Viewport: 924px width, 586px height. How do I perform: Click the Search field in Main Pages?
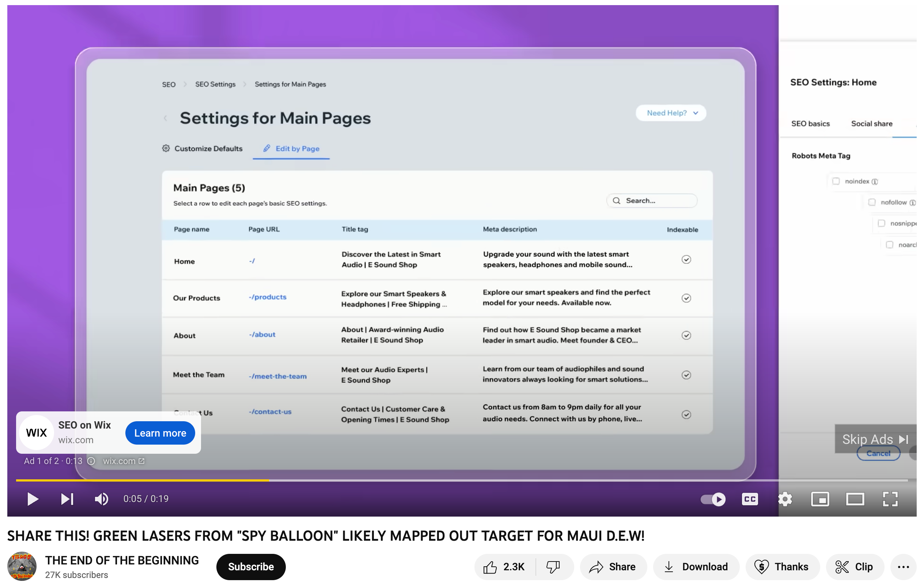click(x=652, y=200)
